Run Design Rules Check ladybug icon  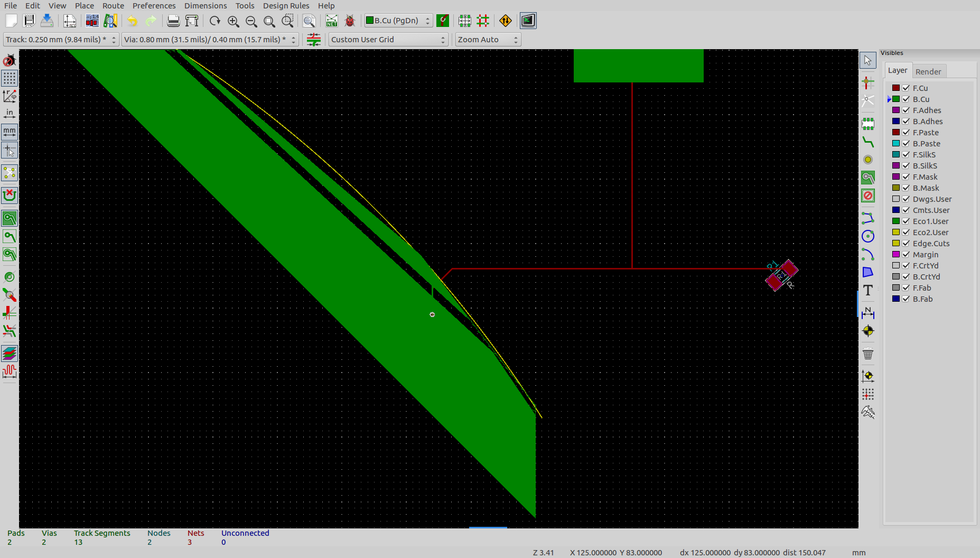tap(350, 21)
